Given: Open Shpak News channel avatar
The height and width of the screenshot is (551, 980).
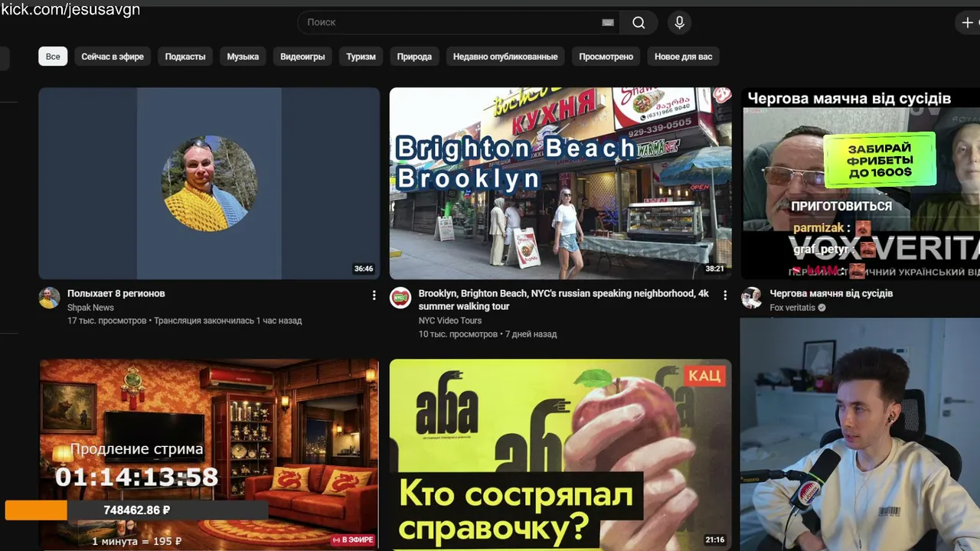Looking at the screenshot, I should coord(50,298).
